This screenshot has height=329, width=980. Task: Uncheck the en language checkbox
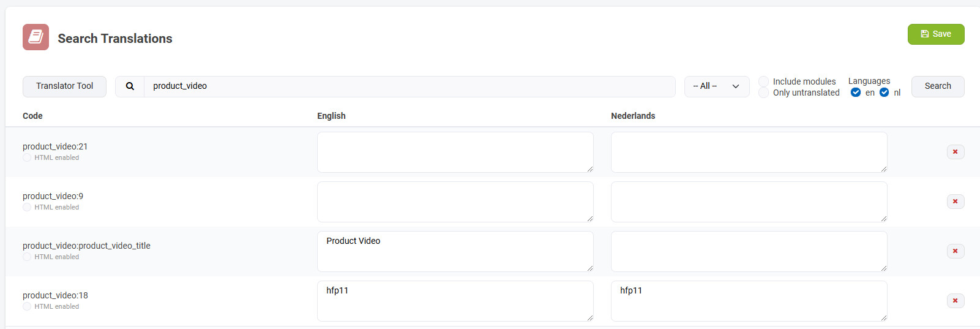856,93
